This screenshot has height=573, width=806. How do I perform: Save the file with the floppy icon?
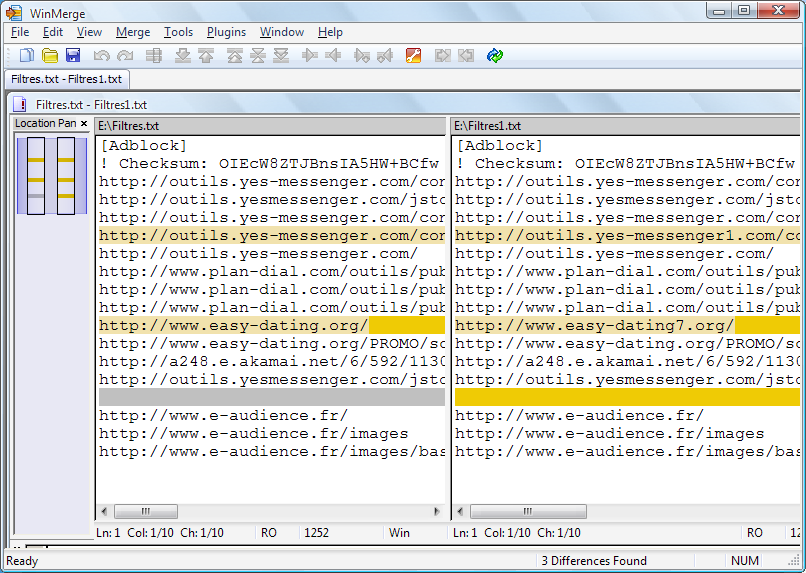pos(73,55)
